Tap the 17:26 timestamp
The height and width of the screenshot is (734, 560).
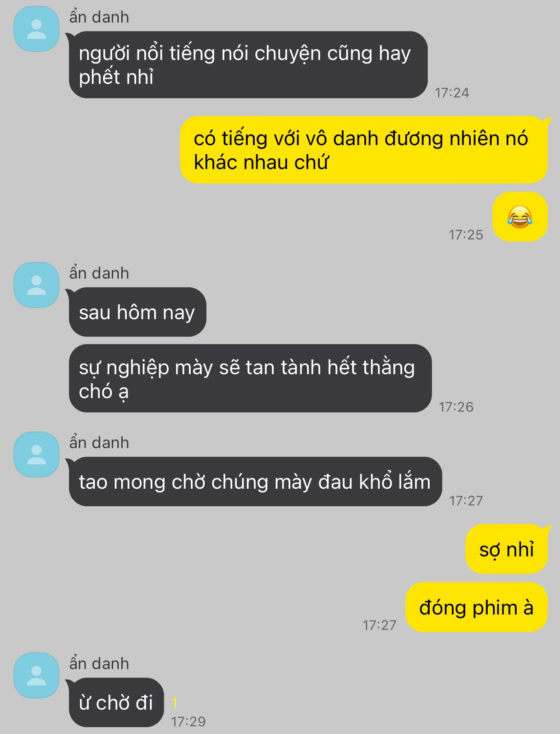pyautogui.click(x=456, y=407)
